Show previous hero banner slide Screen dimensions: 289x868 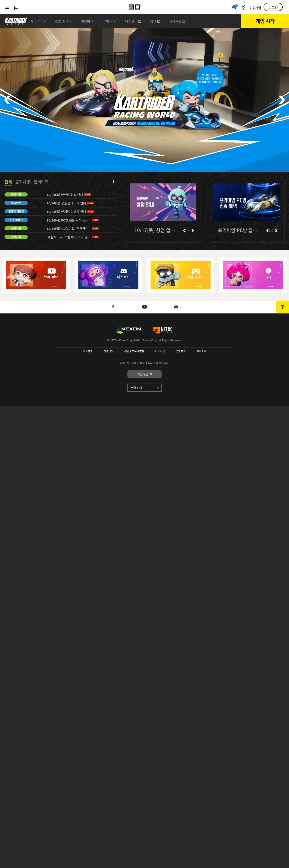coord(7,100)
